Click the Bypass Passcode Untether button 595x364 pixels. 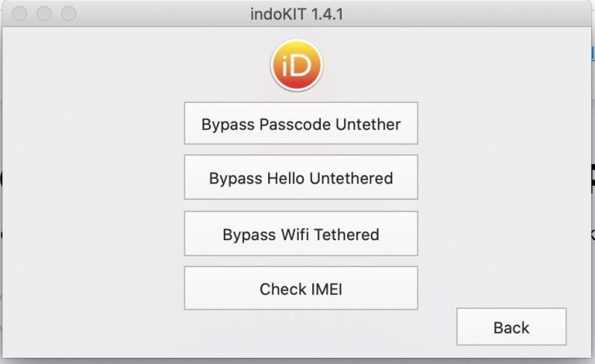(x=301, y=123)
